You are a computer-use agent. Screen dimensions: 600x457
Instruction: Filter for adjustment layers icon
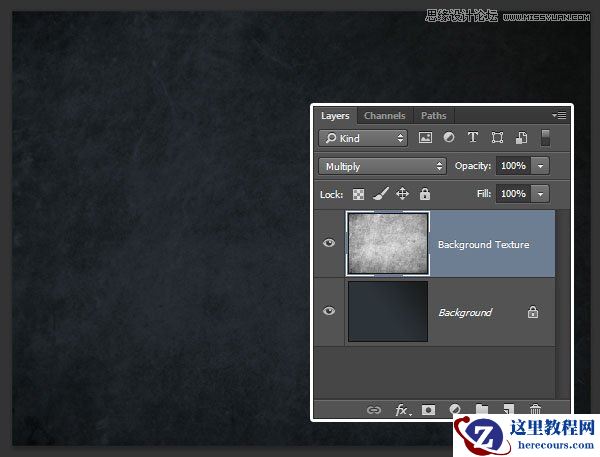449,137
